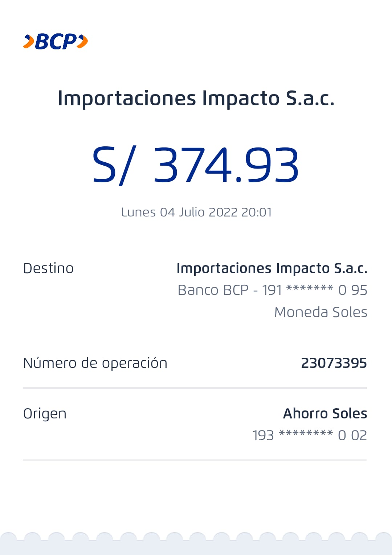Viewport: 392px width, 555px height.
Task: Click the Destino label
Action: [x=48, y=268]
